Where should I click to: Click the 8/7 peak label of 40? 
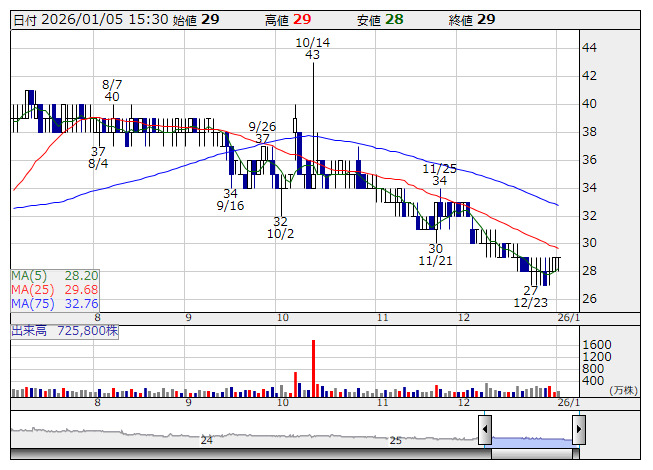[112, 91]
